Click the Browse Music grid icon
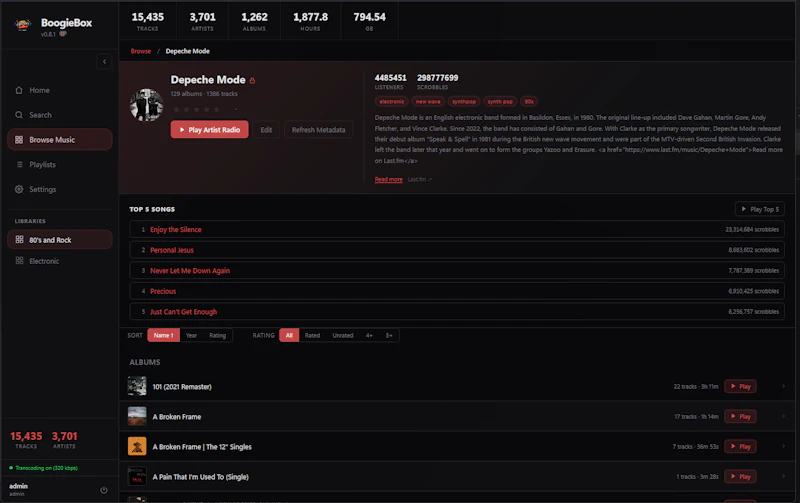This screenshot has width=800, height=503. 19,139
